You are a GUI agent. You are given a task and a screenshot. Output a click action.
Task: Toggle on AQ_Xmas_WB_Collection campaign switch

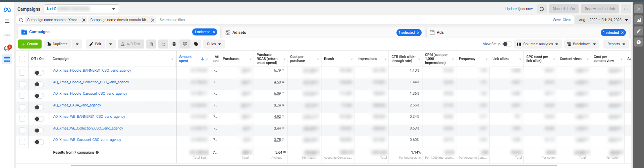39,131
